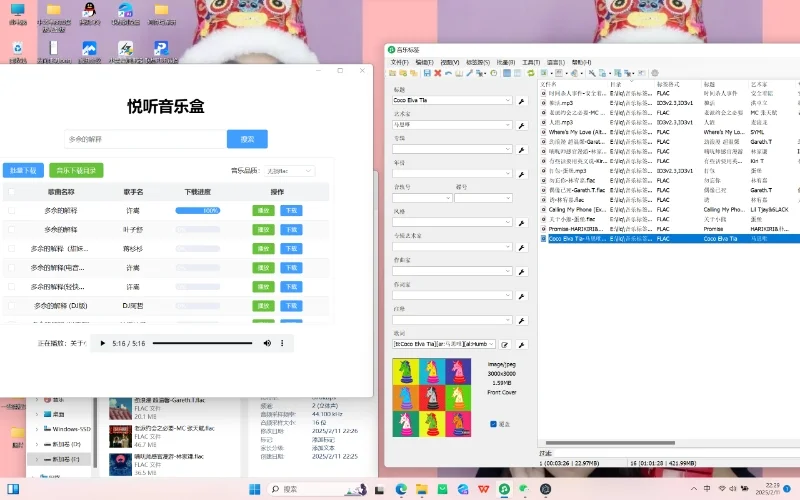Click the audio player seek bar
Viewport: 800px width, 500px height.
click(203, 343)
